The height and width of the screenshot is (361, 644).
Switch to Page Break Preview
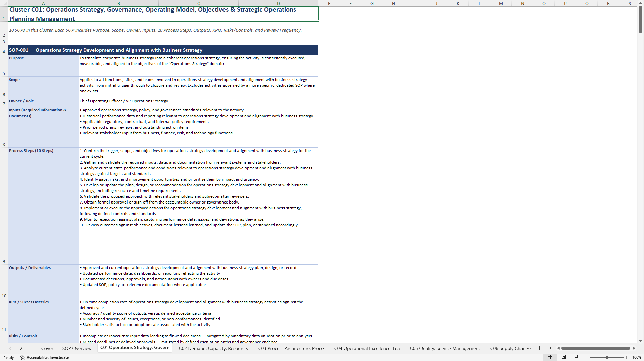(577, 357)
